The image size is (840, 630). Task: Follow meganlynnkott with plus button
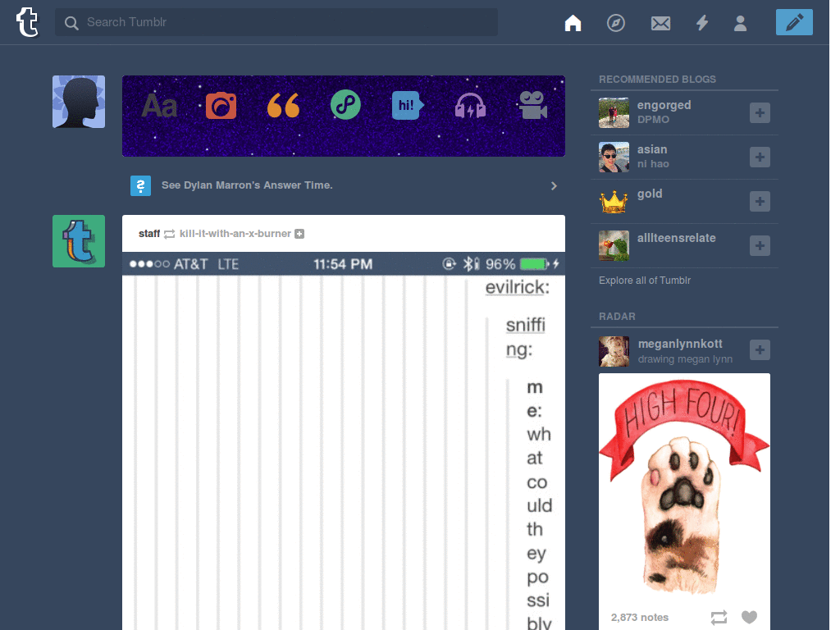760,349
